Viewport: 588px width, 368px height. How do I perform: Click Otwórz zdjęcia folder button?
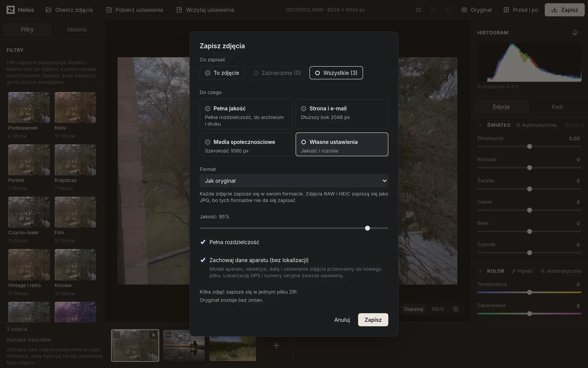pyautogui.click(x=69, y=10)
